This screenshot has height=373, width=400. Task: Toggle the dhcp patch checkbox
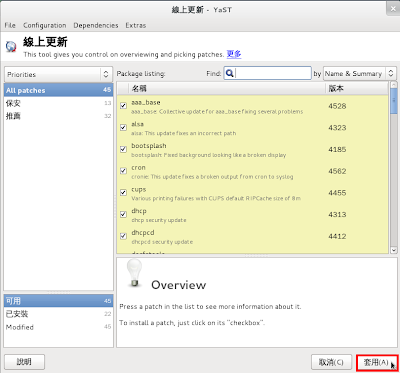pos(123,214)
